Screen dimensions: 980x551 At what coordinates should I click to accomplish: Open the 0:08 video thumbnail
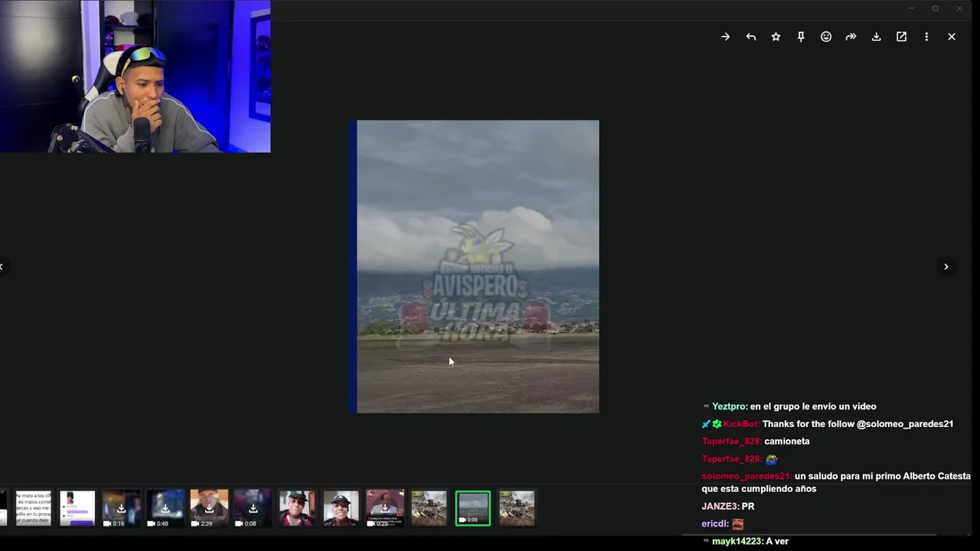click(253, 508)
